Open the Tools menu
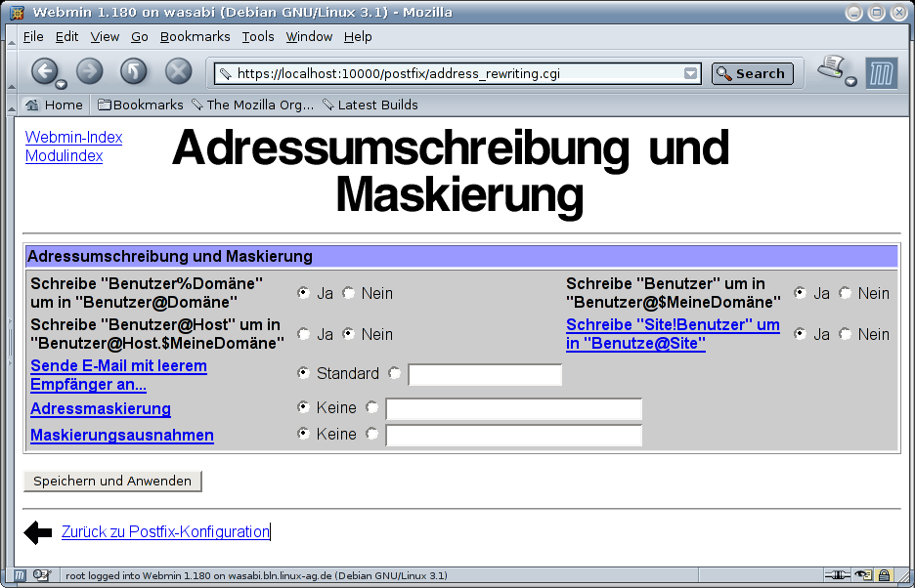The height and width of the screenshot is (588, 915). click(x=258, y=37)
